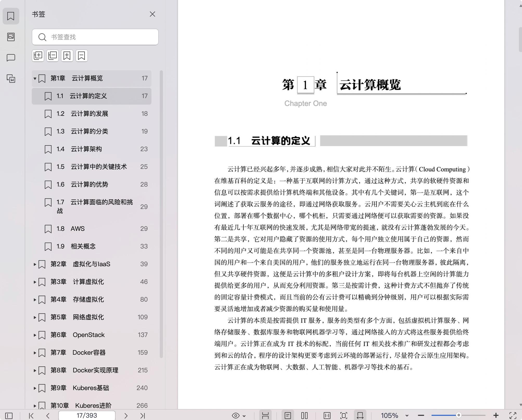
Task: Expand 第6章 OpenStack
Action: (35, 335)
